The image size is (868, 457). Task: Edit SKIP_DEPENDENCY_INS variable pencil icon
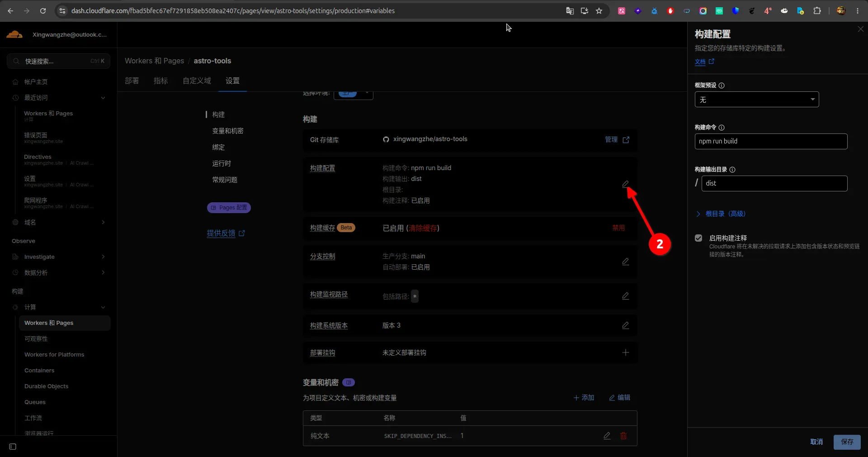click(x=607, y=436)
